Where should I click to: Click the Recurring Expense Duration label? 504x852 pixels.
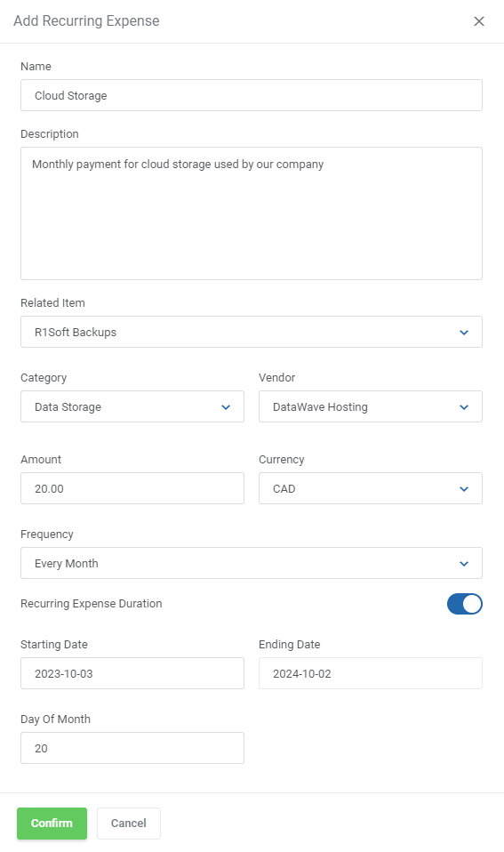(92, 604)
